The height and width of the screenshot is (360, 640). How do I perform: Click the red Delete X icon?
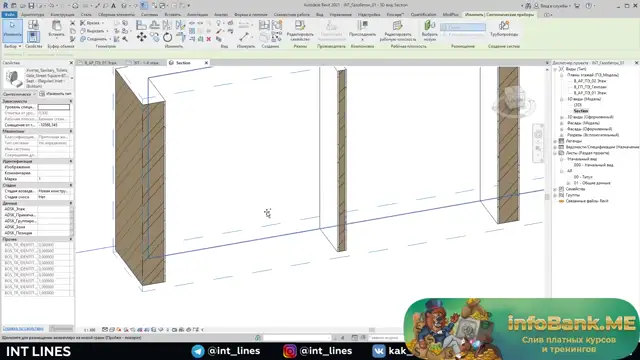209,39
